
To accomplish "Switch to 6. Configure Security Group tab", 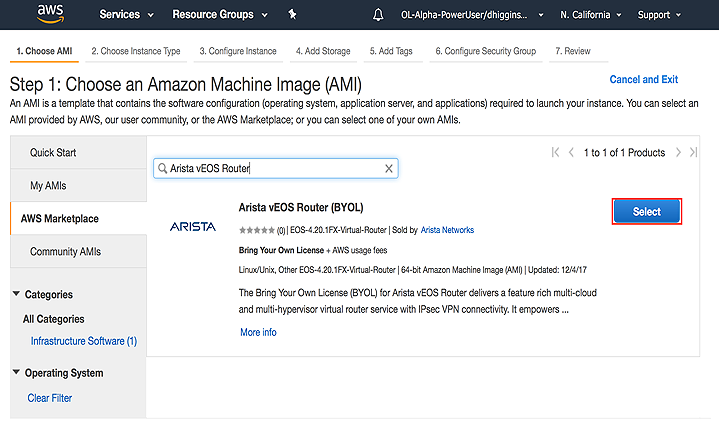I will click(x=486, y=51).
